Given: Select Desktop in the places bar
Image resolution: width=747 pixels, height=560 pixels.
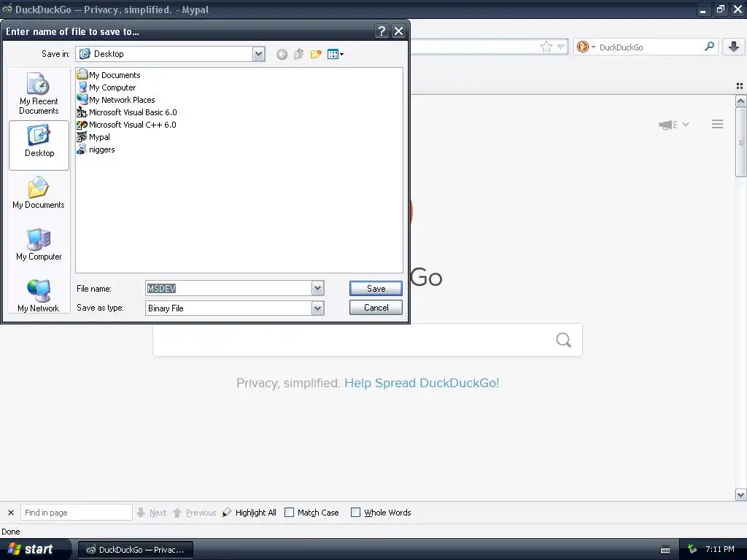Looking at the screenshot, I should tap(39, 145).
